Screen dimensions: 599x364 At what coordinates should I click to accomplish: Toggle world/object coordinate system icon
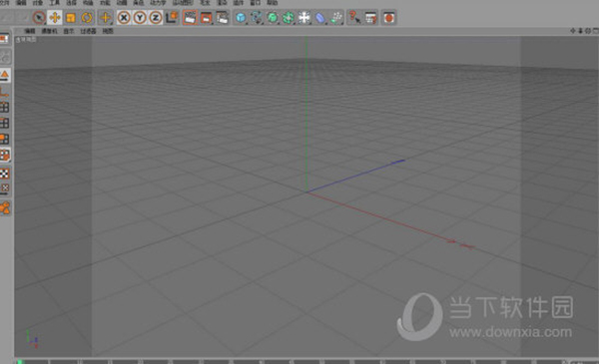172,17
